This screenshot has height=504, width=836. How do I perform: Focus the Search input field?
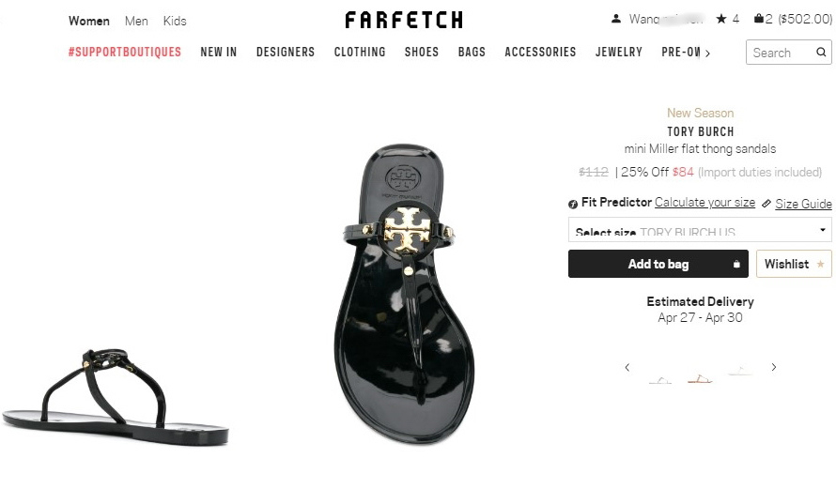tap(782, 53)
